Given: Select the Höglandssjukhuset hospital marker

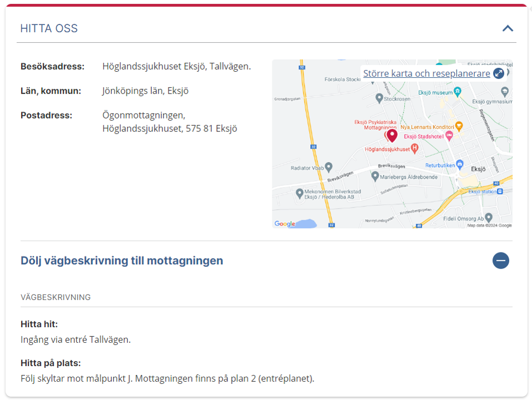Looking at the screenshot, I should tap(414, 149).
